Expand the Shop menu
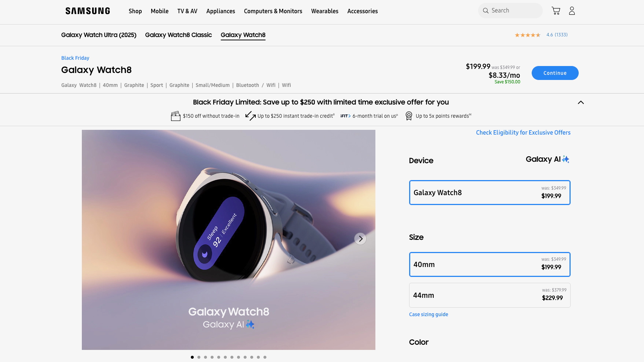 (135, 11)
